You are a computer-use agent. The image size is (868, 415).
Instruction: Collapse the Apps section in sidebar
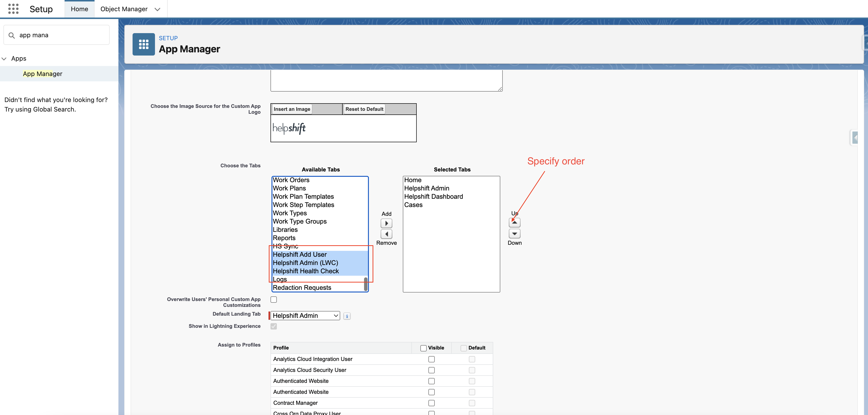4,59
